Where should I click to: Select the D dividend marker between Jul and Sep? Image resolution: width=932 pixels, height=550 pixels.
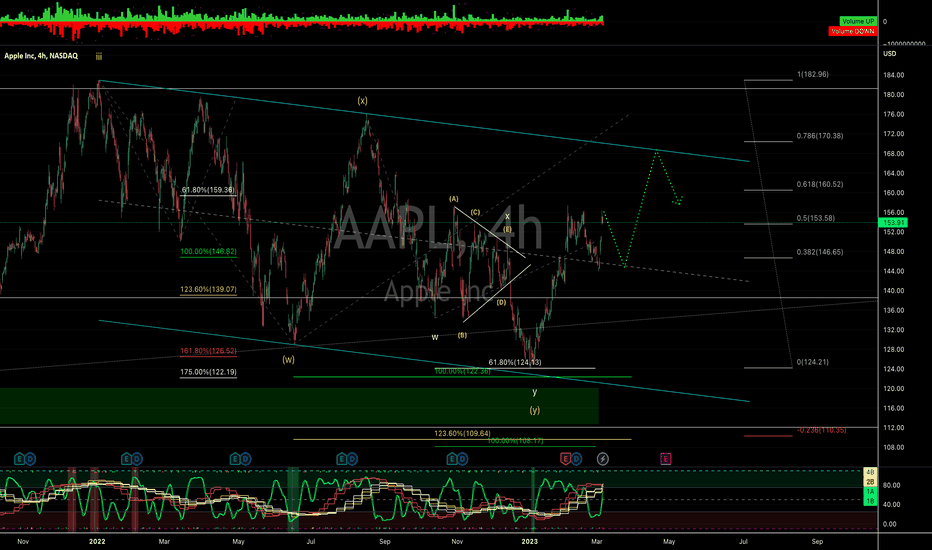click(x=353, y=458)
